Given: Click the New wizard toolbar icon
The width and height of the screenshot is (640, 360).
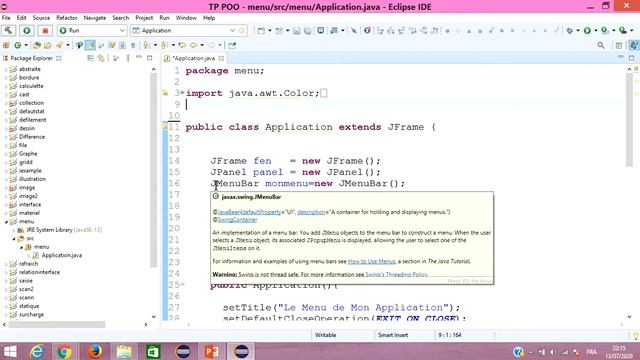Looking at the screenshot, I should (x=261, y=31).
